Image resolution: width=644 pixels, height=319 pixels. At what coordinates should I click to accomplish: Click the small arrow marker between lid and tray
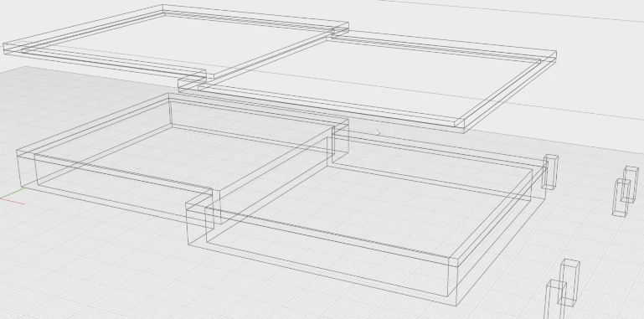click(379, 132)
